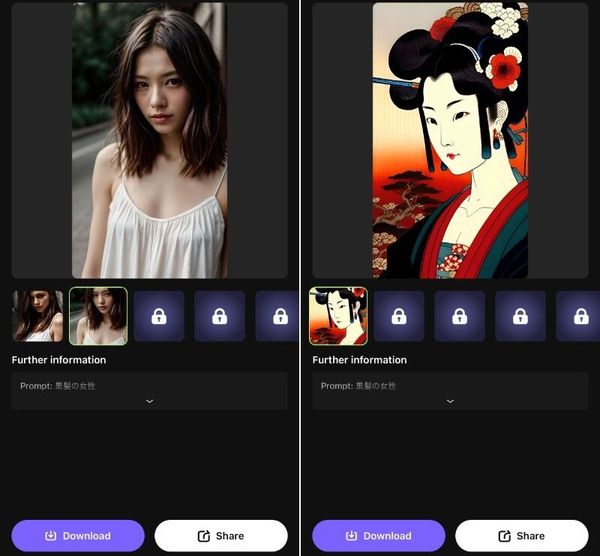Click the Share button in right panel
This screenshot has width=600, height=556.
522,535
